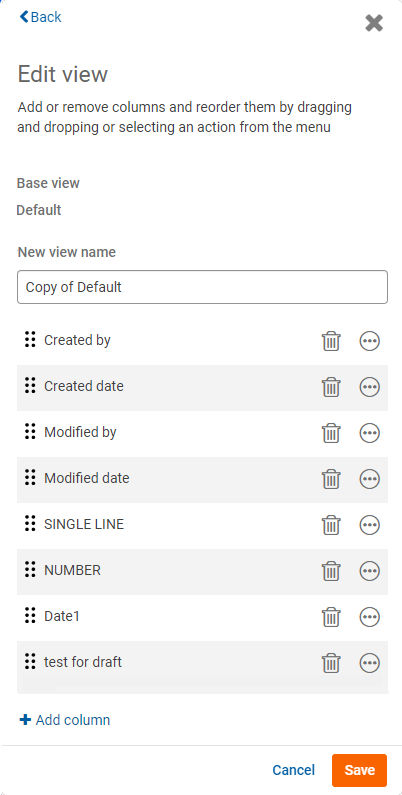Remove the Created date column via trash icon
Screen dimensions: 402x795
click(x=331, y=387)
